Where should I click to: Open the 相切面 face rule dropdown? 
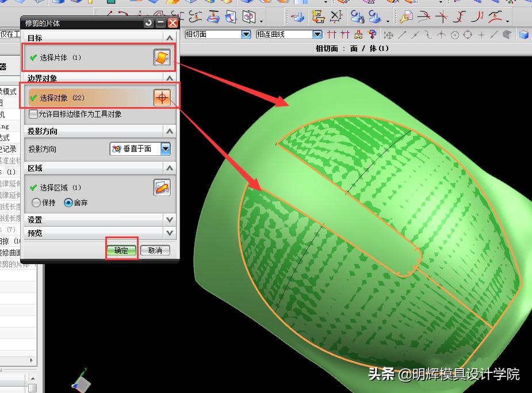pyautogui.click(x=246, y=35)
